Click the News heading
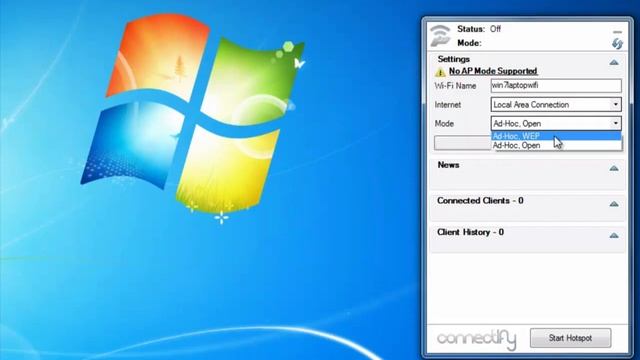Image resolution: width=640 pixels, height=360 pixels. click(x=448, y=165)
